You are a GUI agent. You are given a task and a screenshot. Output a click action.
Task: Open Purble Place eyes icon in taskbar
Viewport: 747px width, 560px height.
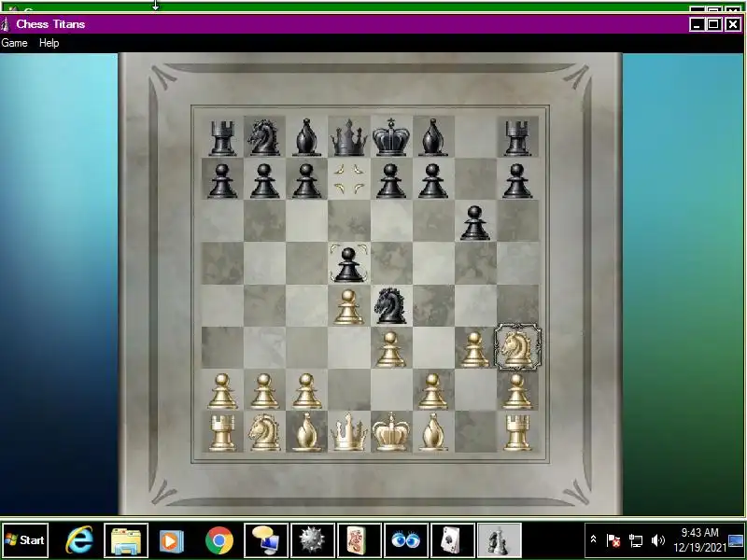pyautogui.click(x=406, y=540)
